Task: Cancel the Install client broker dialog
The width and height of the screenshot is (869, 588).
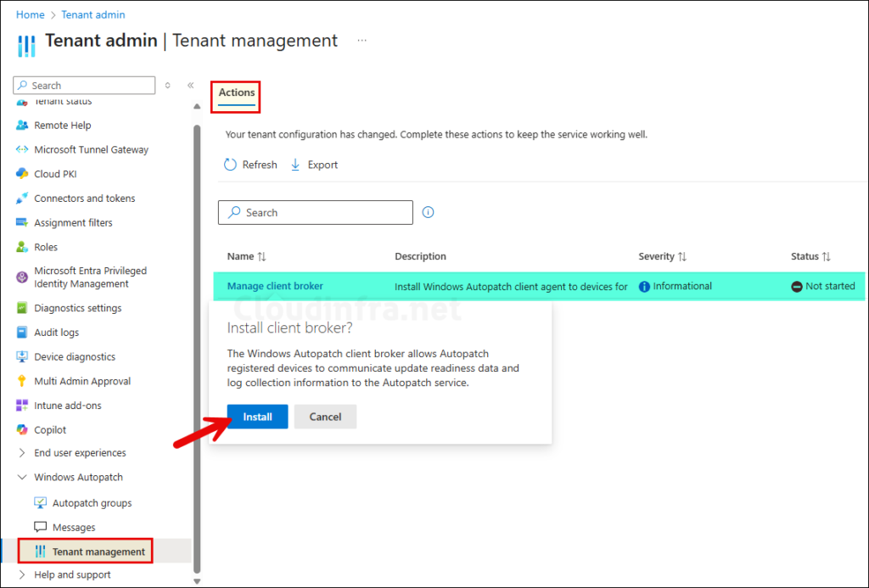Action: 325,417
